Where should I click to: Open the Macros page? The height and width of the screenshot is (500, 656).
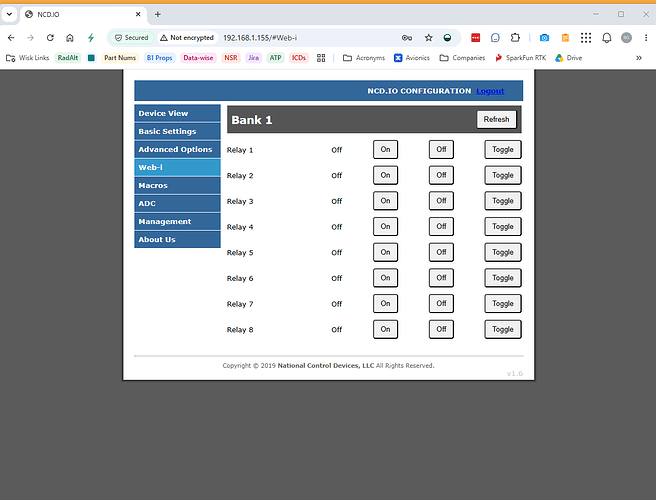click(x=177, y=185)
